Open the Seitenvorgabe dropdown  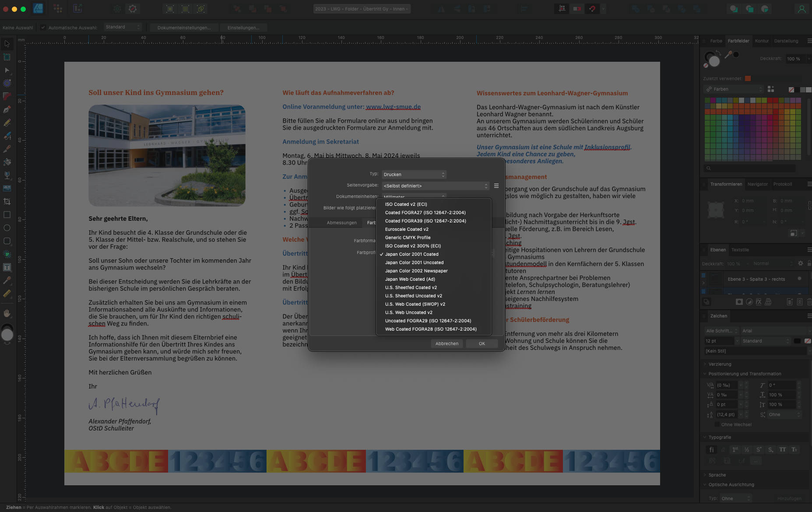pyautogui.click(x=435, y=186)
